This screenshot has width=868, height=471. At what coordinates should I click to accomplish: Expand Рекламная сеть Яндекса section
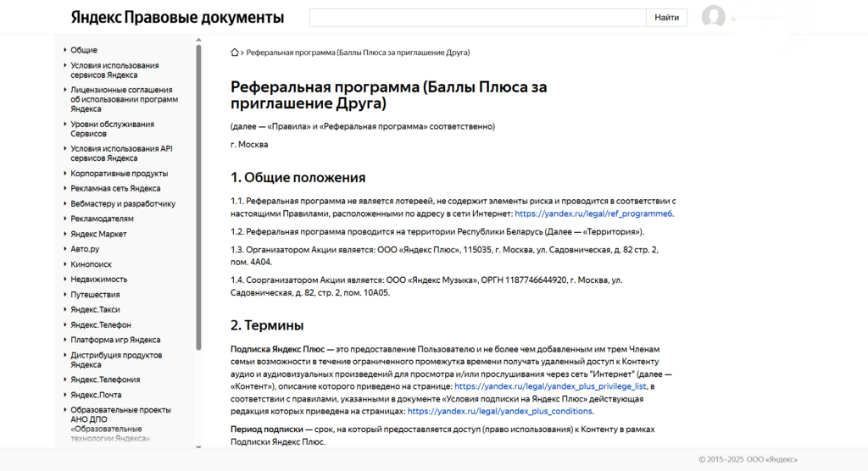click(115, 188)
